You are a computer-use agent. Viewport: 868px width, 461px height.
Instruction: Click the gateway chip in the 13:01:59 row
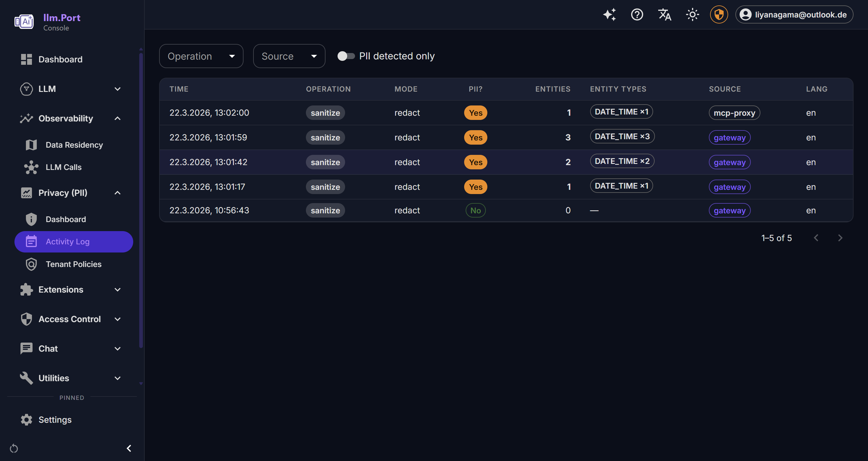click(729, 137)
